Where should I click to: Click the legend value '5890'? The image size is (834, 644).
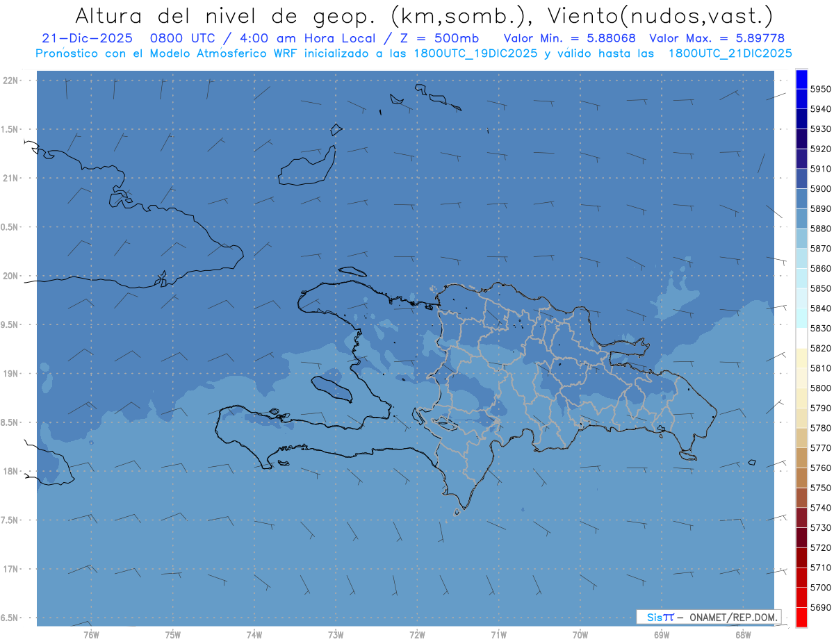click(x=820, y=208)
